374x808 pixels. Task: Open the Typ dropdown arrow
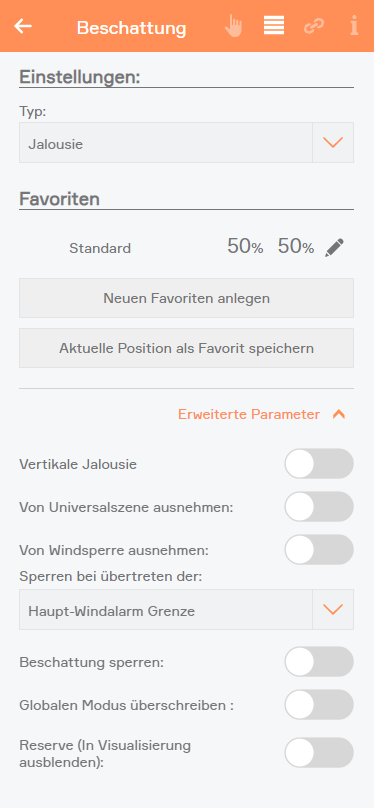point(333,143)
